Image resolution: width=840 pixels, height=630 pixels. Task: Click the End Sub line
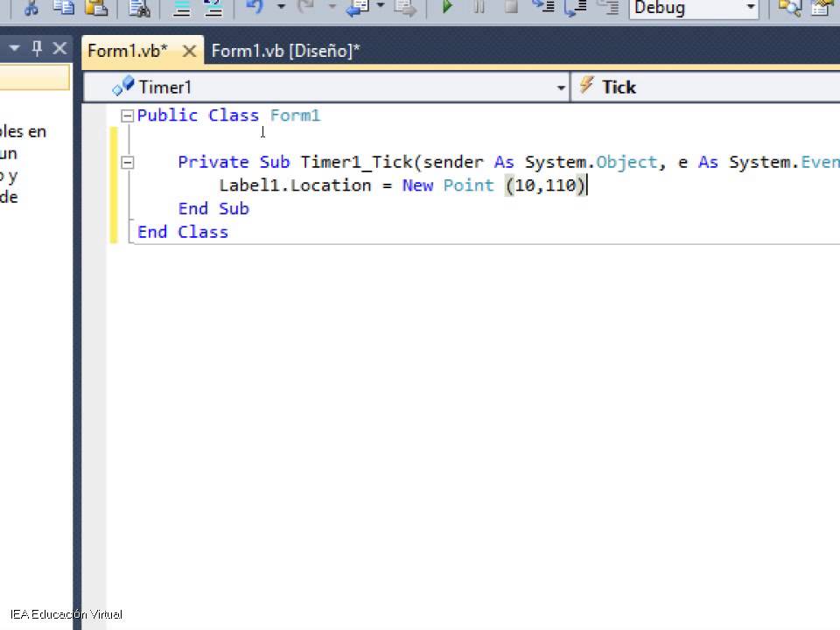point(213,208)
